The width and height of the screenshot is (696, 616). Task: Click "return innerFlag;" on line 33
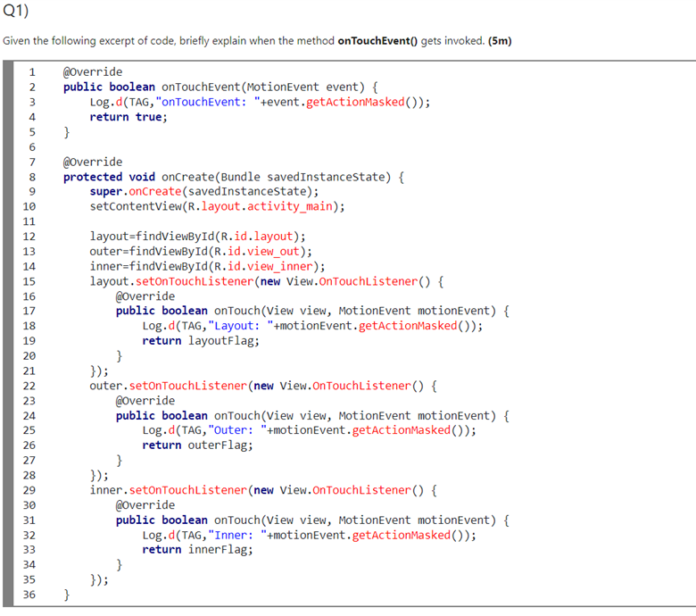[197, 550]
